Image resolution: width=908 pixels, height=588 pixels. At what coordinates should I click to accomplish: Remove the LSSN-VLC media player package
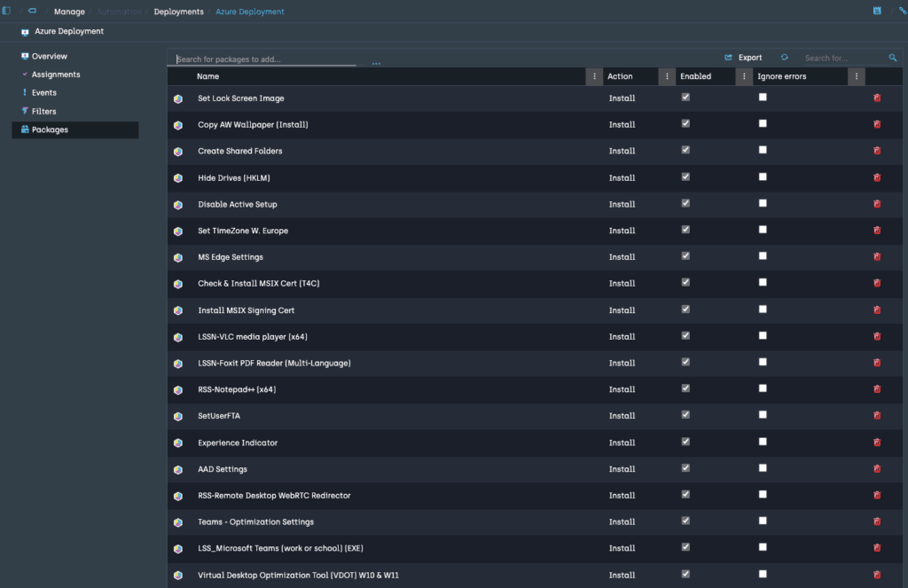(877, 337)
